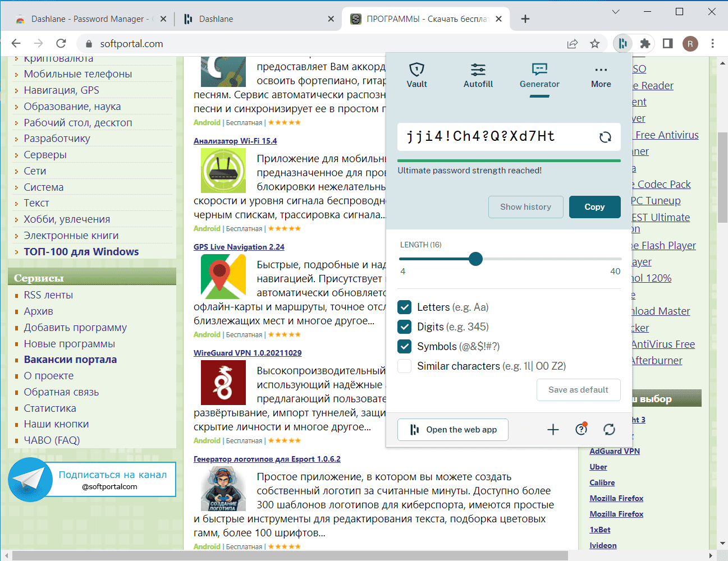Image resolution: width=728 pixels, height=561 pixels.
Task: Click the horizontal scrollbar at page bottom
Action: click(x=290, y=555)
